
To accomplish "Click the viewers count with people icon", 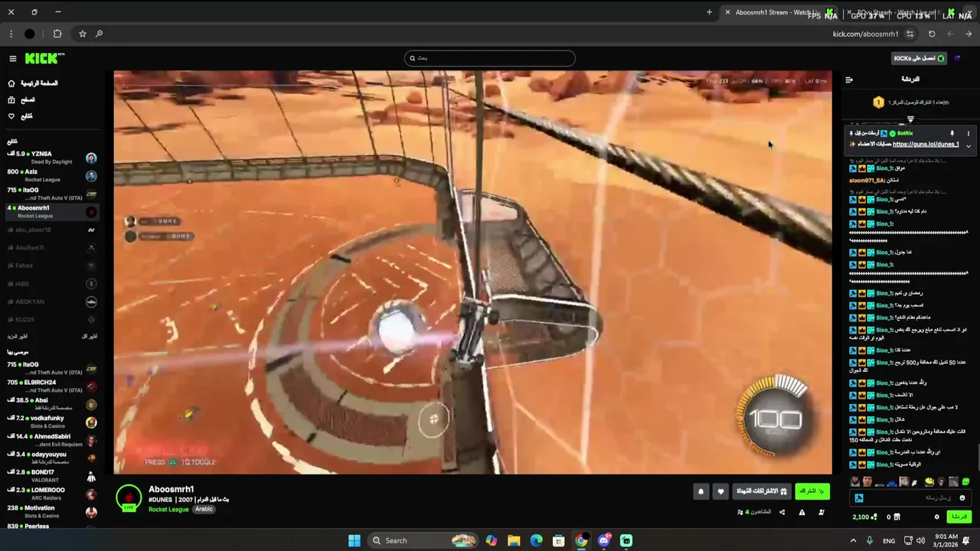I will tap(754, 512).
